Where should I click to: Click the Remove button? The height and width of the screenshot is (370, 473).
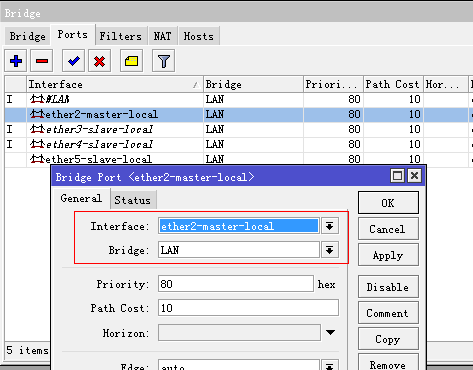[x=388, y=363]
